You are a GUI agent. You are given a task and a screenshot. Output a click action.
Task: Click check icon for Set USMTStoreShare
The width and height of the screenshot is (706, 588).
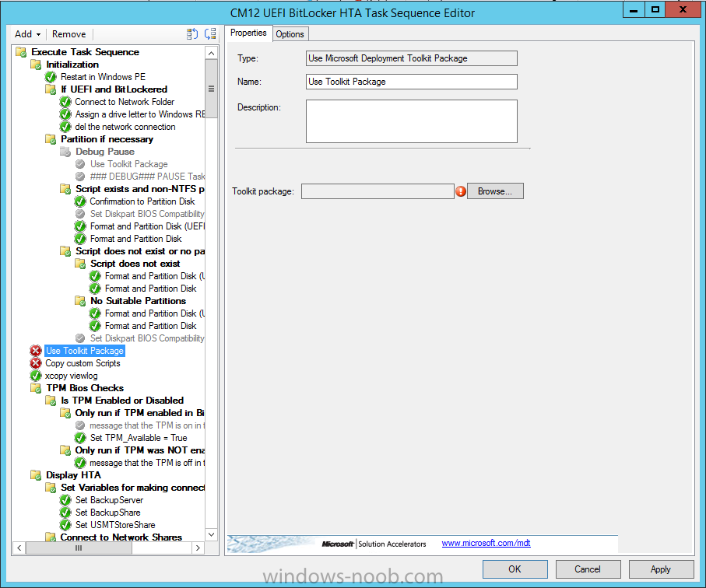[x=65, y=525]
